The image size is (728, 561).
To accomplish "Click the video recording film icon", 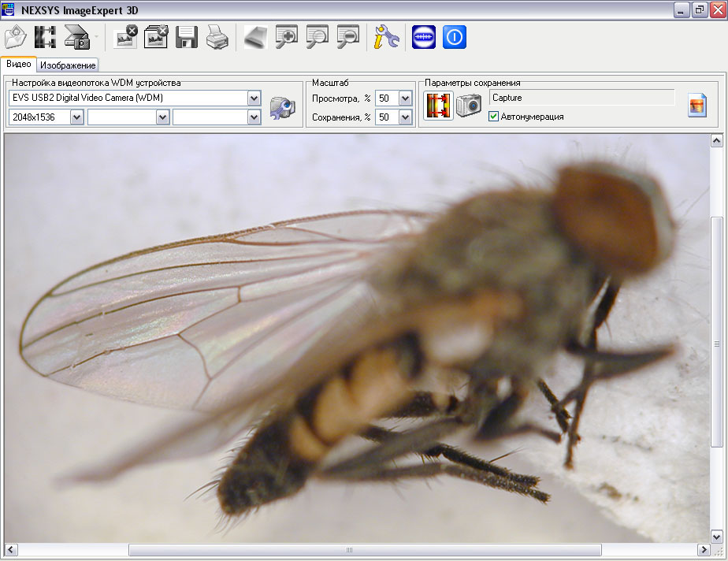I will (438, 105).
